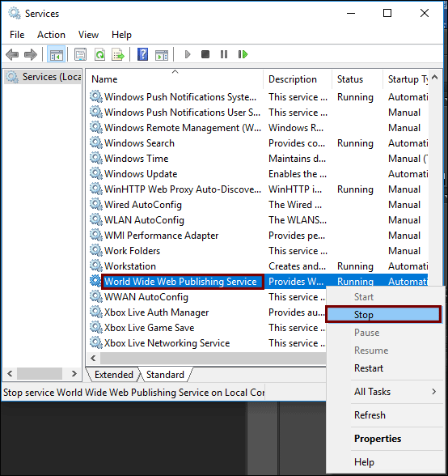Sort by the Startup Type column header

tap(405, 79)
